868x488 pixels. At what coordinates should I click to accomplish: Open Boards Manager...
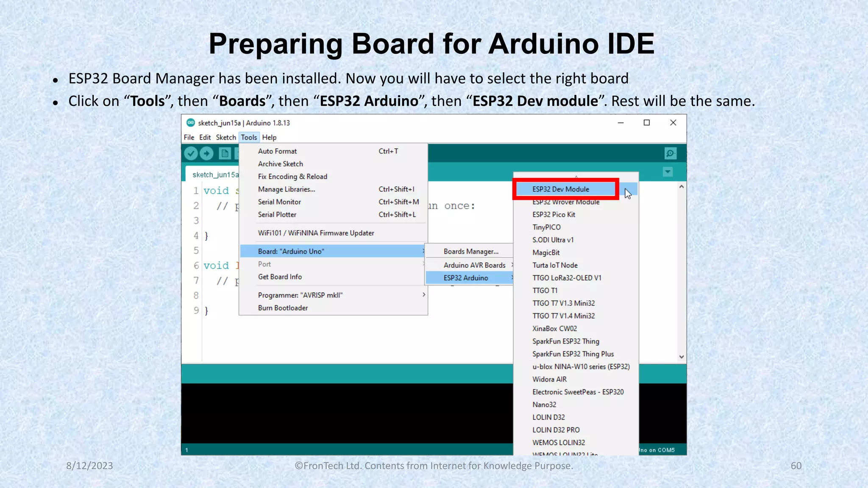[x=470, y=252]
